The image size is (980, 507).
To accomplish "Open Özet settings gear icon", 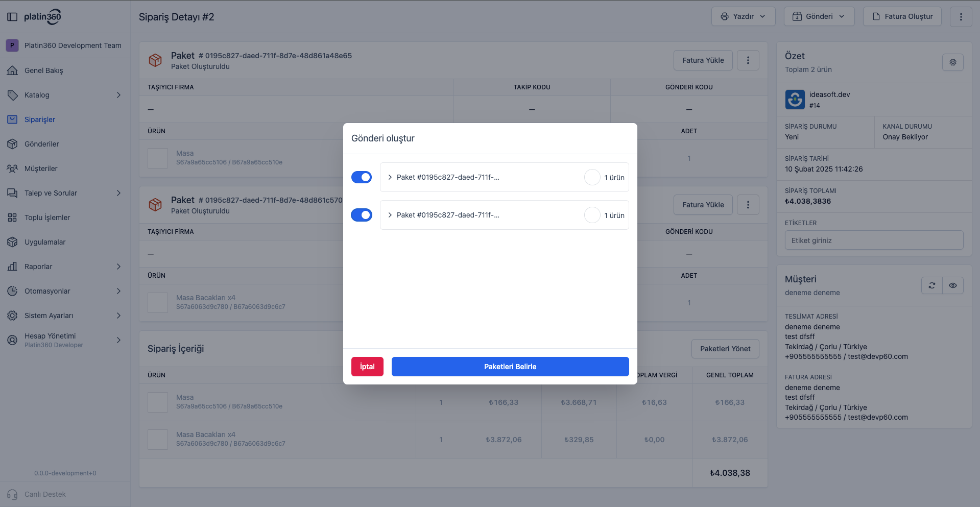I will click(x=952, y=62).
